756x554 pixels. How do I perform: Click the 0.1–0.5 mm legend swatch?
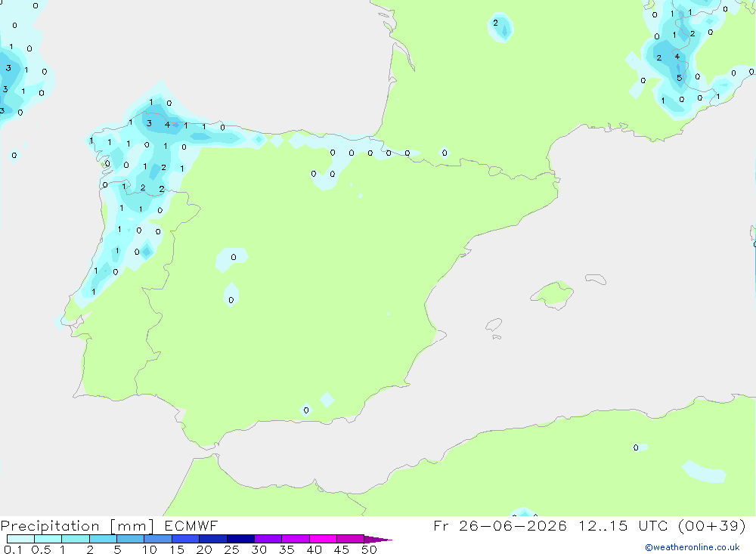(20, 539)
